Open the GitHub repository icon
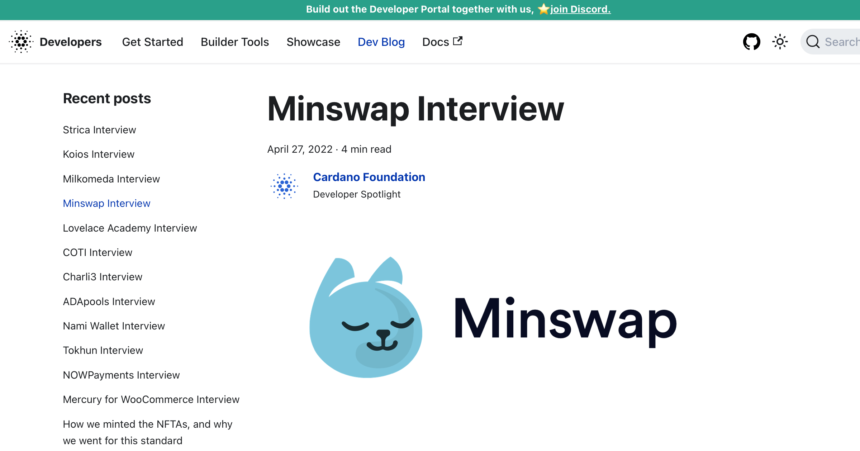 point(751,42)
